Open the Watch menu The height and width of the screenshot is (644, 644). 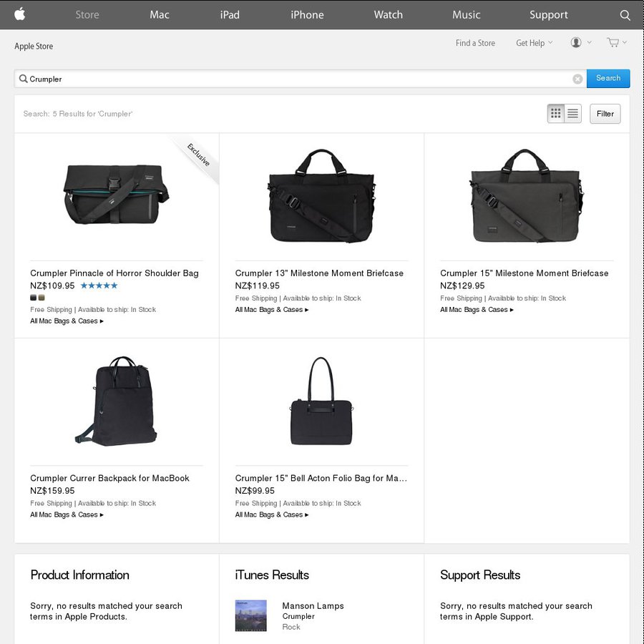(388, 15)
